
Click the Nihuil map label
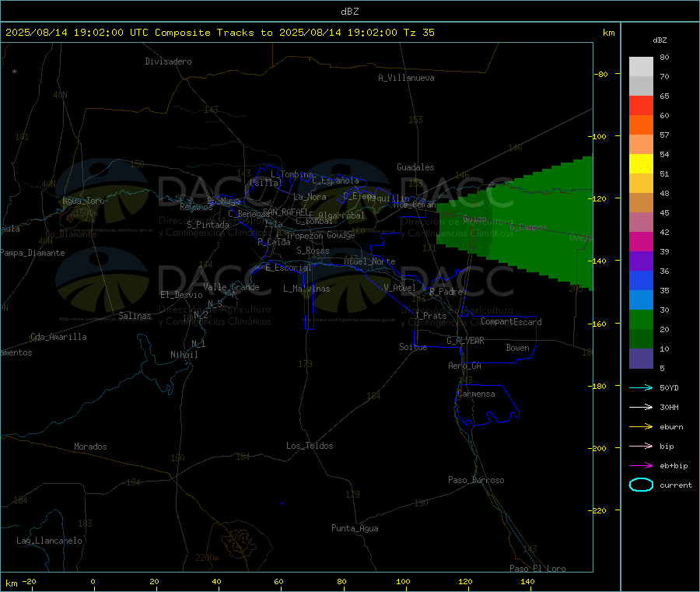click(184, 355)
